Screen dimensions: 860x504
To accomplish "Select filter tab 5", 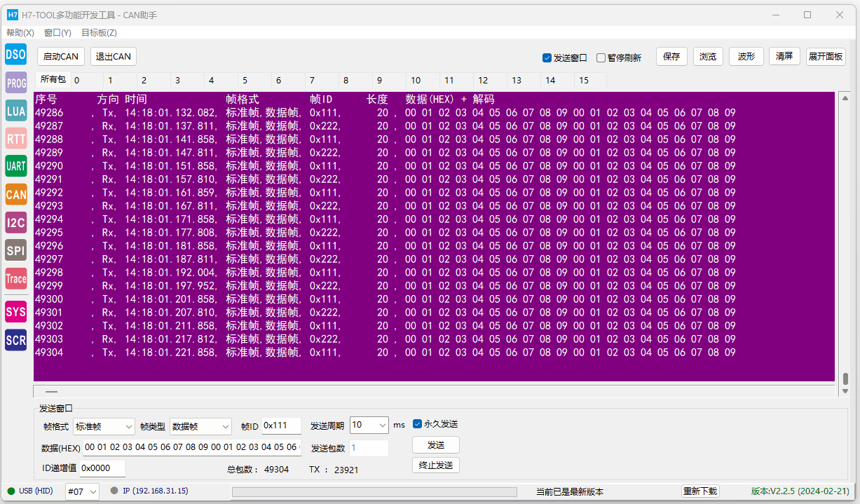I will [254, 81].
